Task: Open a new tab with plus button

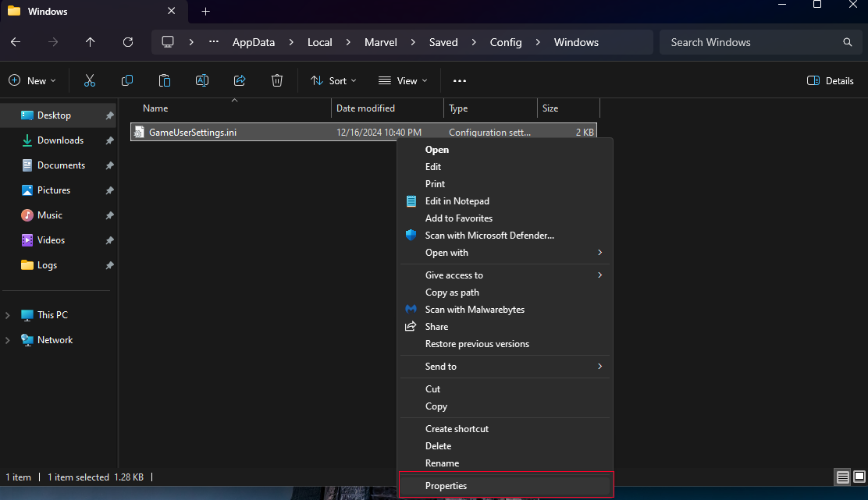Action: pyautogui.click(x=206, y=12)
